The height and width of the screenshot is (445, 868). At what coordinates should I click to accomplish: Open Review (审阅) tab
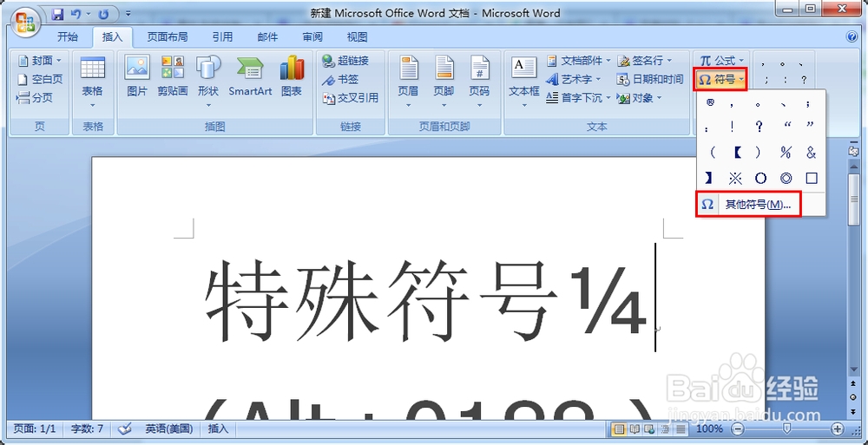(x=312, y=37)
